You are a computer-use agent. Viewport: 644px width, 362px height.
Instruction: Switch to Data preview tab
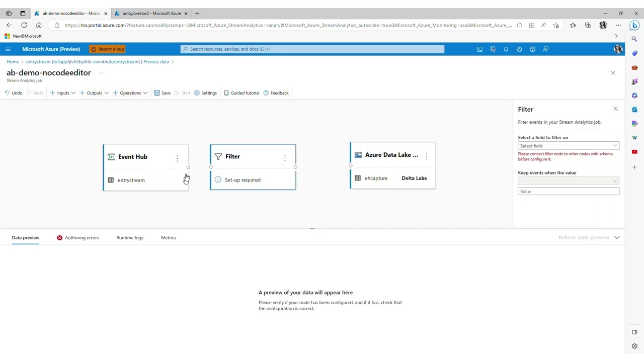26,238
